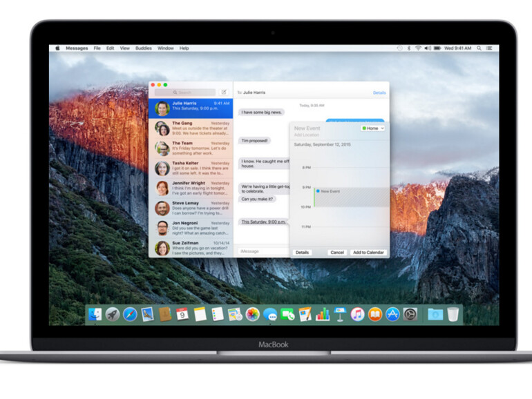532x399 pixels.
Task: Click Messages icon in the dock
Action: point(270,314)
